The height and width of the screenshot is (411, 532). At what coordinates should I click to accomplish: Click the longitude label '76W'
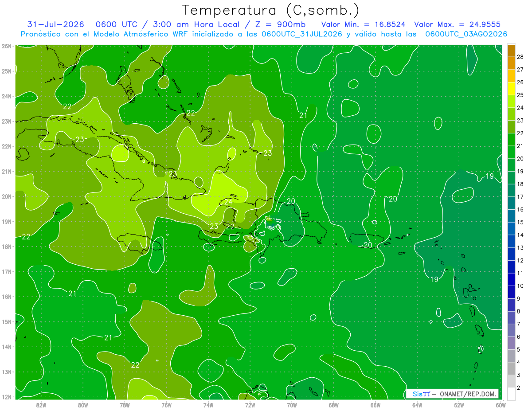click(x=166, y=405)
